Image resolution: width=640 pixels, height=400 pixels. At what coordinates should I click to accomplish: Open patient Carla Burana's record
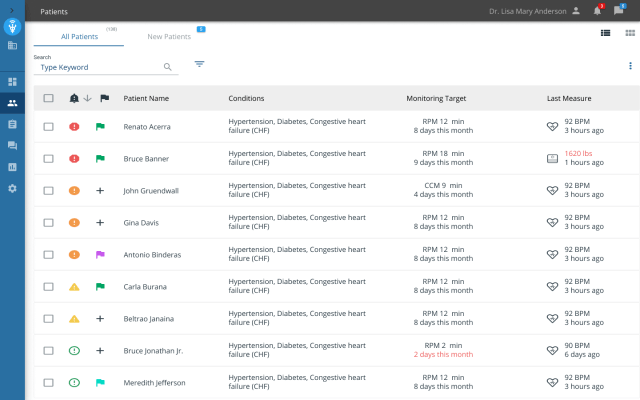pyautogui.click(x=145, y=287)
